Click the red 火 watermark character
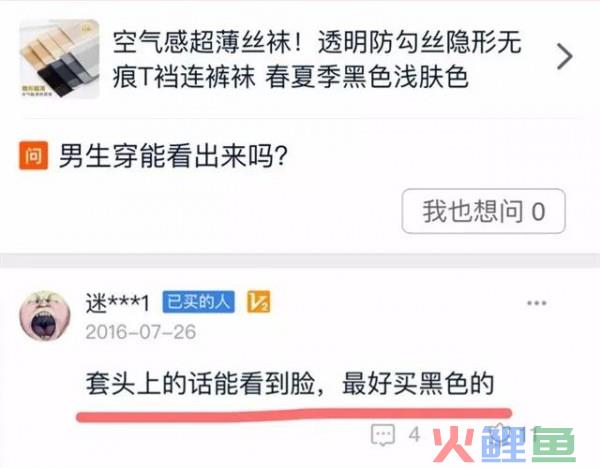 click(453, 445)
